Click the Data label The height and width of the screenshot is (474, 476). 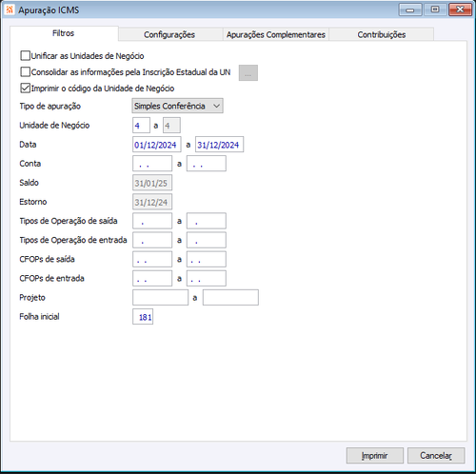(x=28, y=145)
